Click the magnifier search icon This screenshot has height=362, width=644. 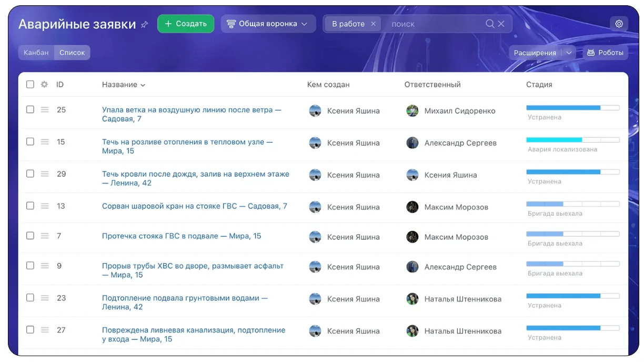point(490,24)
